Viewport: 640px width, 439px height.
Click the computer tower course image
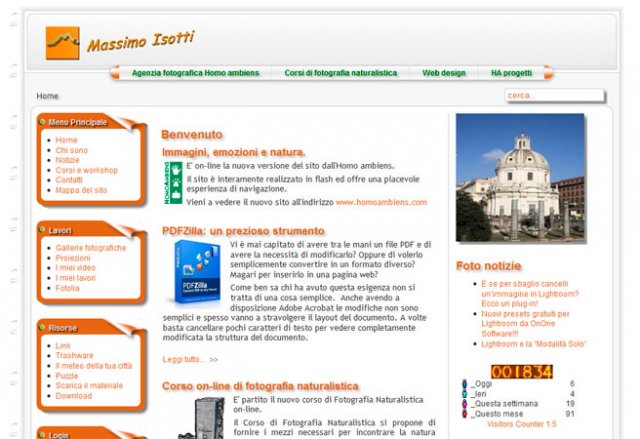(x=203, y=418)
